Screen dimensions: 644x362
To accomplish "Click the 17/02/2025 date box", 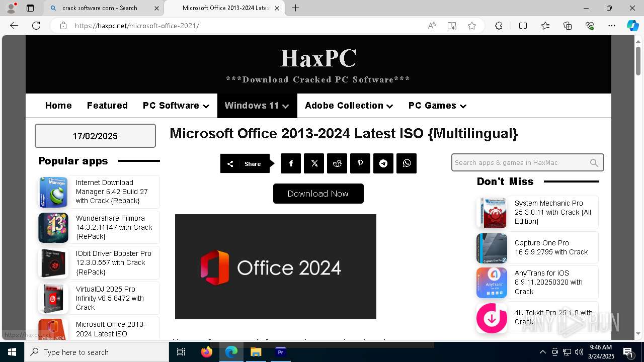I will (95, 136).
